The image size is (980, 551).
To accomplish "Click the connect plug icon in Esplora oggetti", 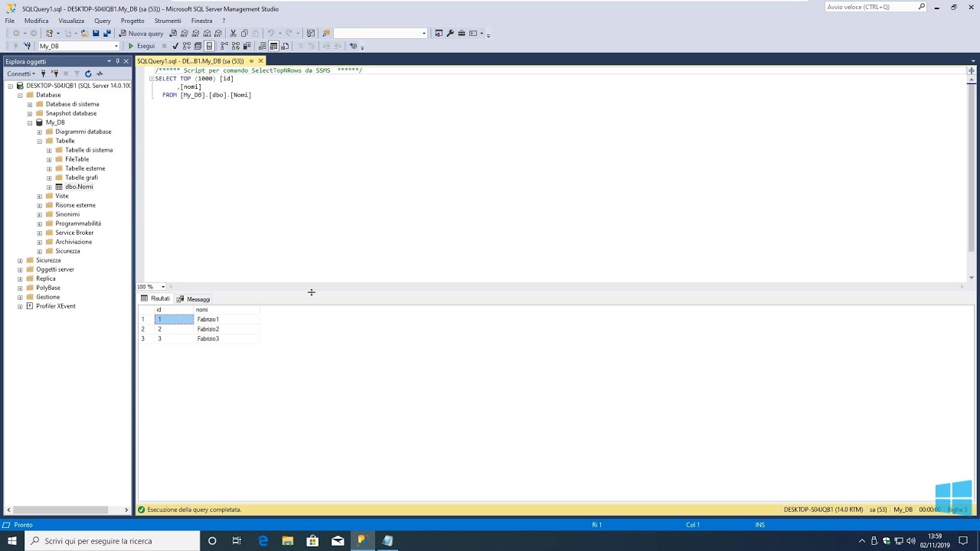I will (x=43, y=73).
